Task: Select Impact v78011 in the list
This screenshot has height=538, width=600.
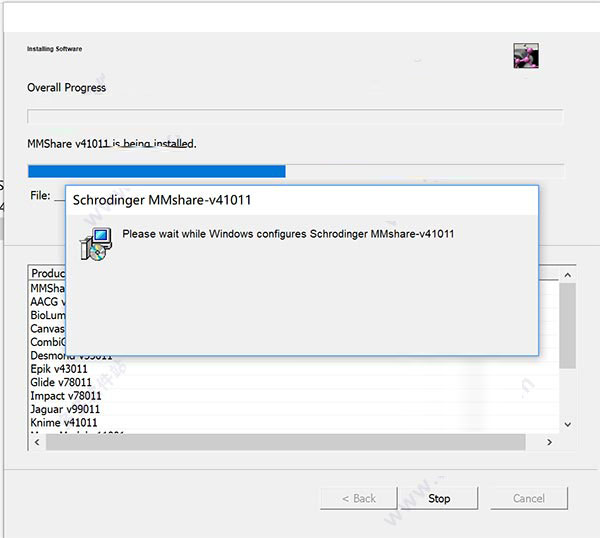Action: tap(66, 396)
